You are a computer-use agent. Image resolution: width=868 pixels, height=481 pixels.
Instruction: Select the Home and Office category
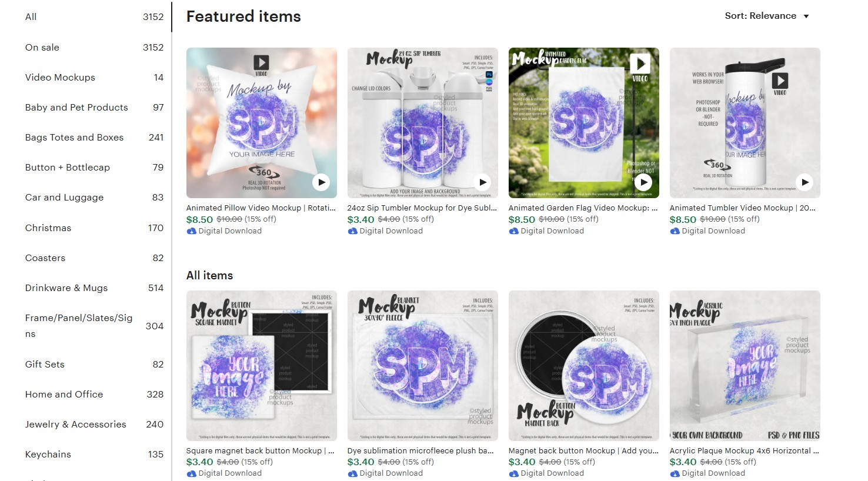[94, 395]
